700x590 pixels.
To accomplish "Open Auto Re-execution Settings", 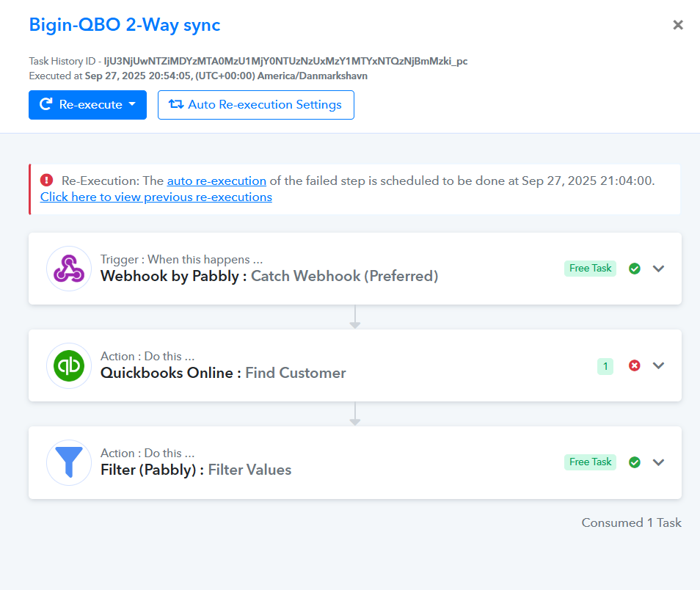I will 256,105.
